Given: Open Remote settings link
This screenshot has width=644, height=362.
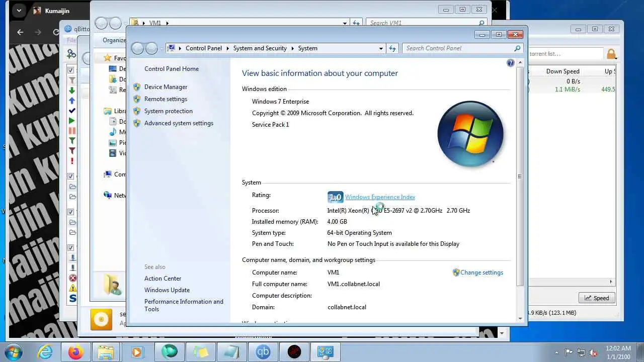Looking at the screenshot, I should tap(166, 99).
